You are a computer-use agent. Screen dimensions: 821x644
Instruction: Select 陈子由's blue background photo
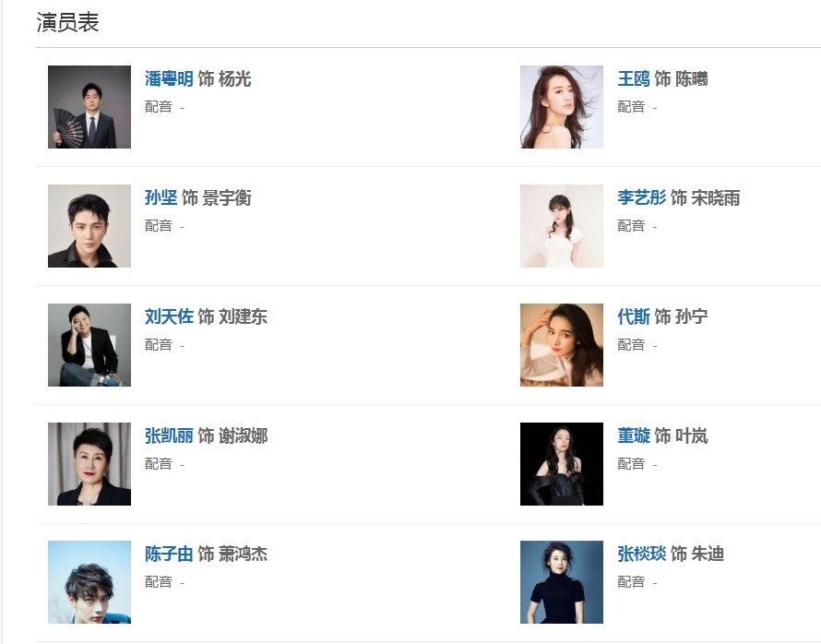pos(89,582)
